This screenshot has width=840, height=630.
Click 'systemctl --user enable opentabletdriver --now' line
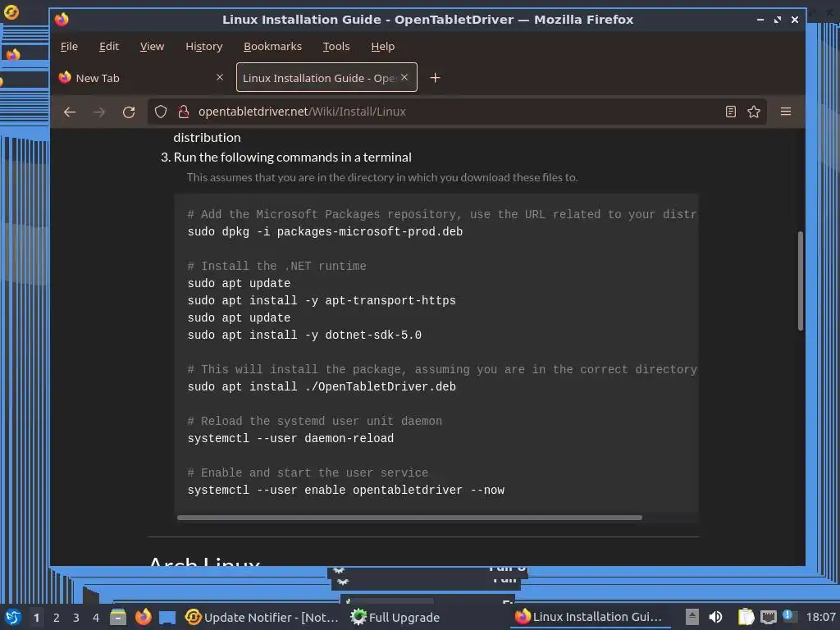[346, 491]
